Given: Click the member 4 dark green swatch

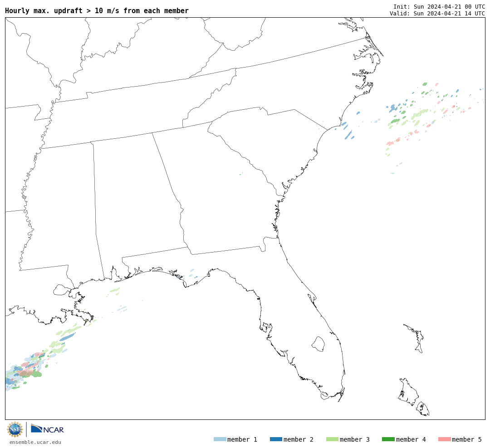Looking at the screenshot, I should coord(388,439).
